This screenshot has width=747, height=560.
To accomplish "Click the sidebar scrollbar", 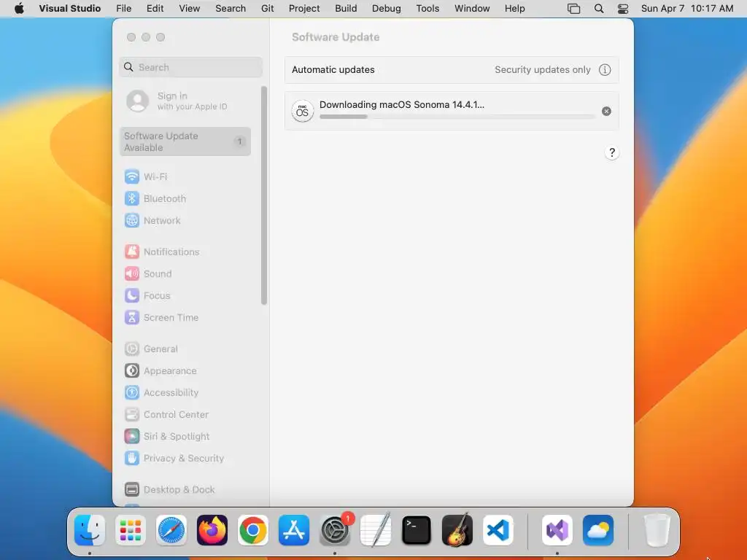I will [x=264, y=195].
